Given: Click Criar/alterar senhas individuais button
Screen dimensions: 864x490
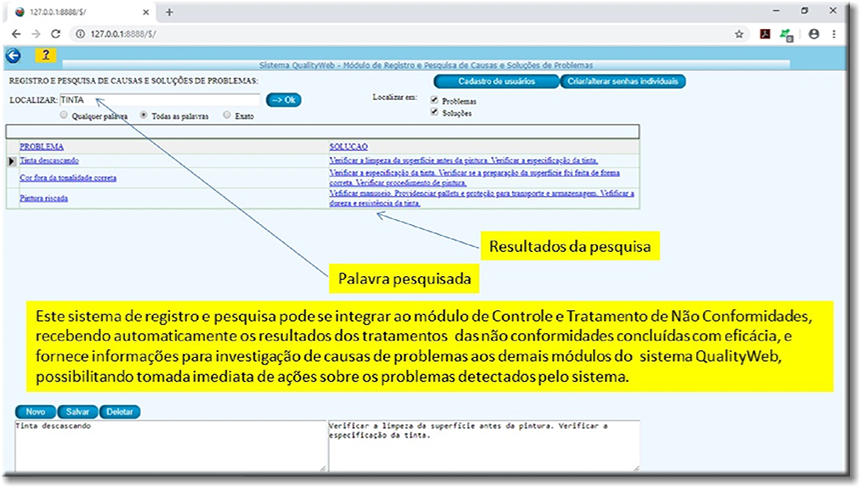Looking at the screenshot, I should tap(623, 82).
